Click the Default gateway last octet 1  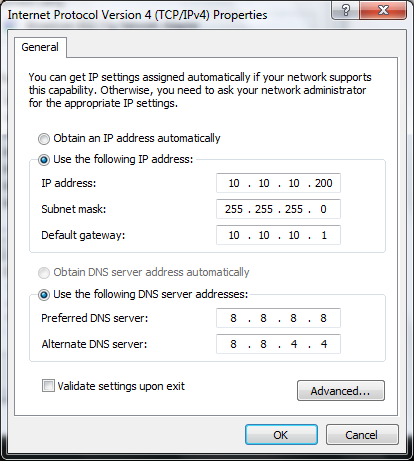pos(324,235)
